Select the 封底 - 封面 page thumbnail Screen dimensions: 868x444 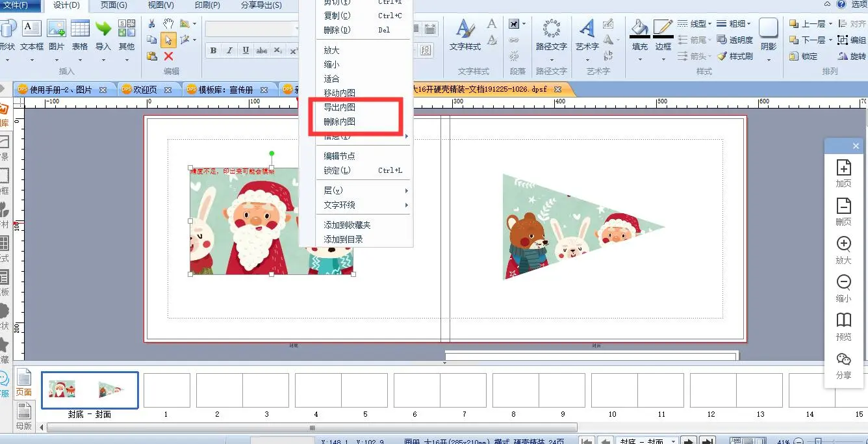tap(90, 391)
